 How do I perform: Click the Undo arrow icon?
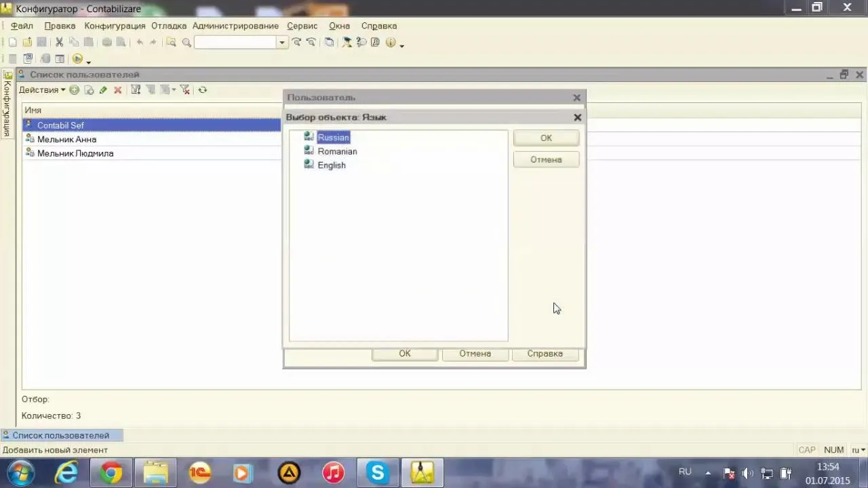pyautogui.click(x=140, y=42)
